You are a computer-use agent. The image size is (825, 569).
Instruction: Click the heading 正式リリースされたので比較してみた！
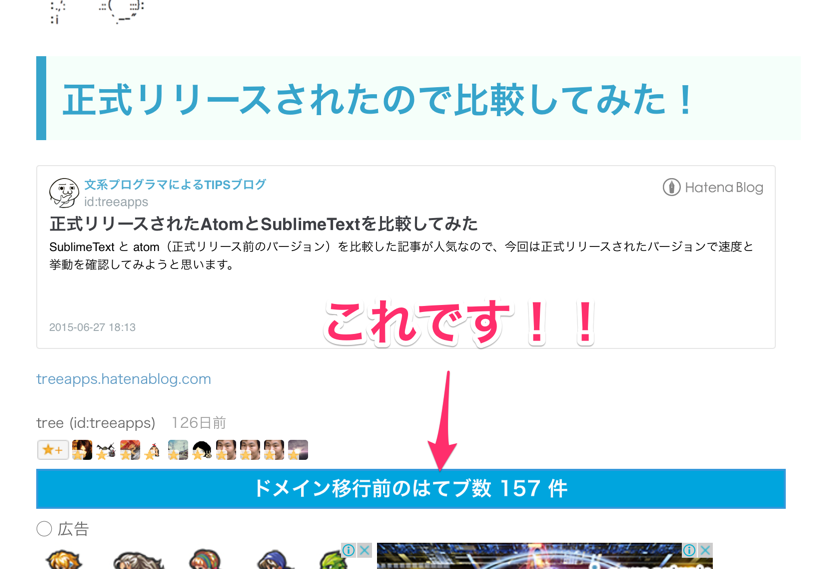point(379,99)
